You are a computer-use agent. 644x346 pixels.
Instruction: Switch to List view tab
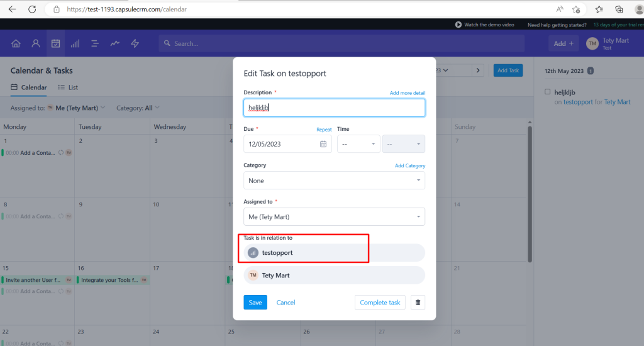tap(68, 87)
